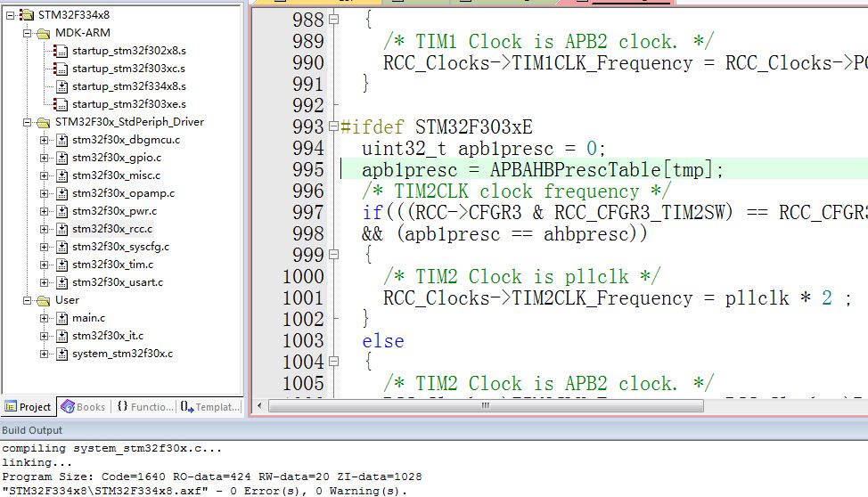Select stm32f30x_tim.c file name
Viewport: 868px width, 497px height.
point(112,265)
